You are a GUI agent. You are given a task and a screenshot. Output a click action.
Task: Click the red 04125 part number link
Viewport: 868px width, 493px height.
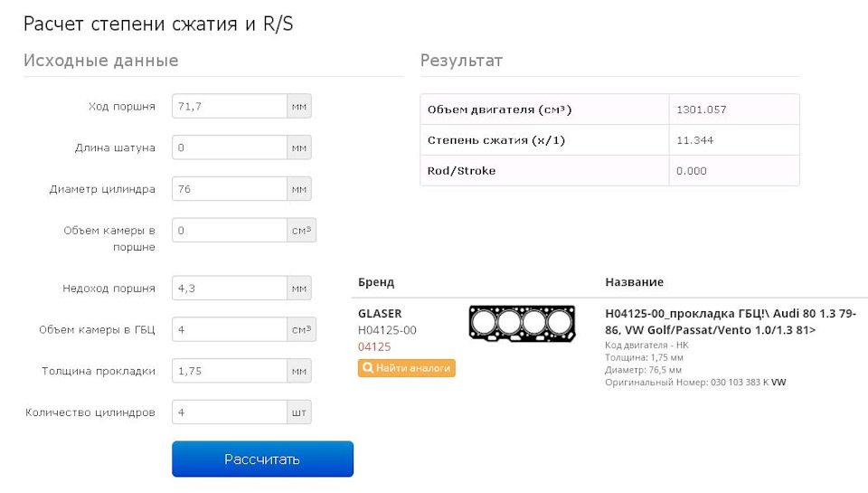[x=374, y=346]
